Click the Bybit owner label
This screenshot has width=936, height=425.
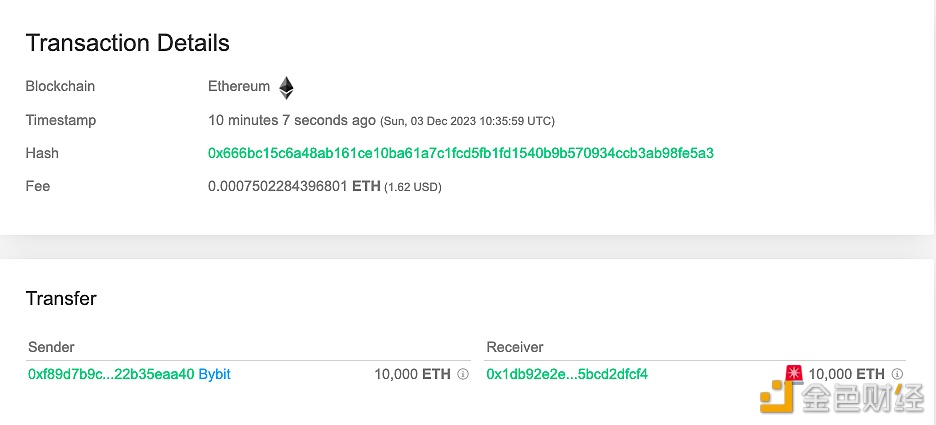tap(214, 374)
